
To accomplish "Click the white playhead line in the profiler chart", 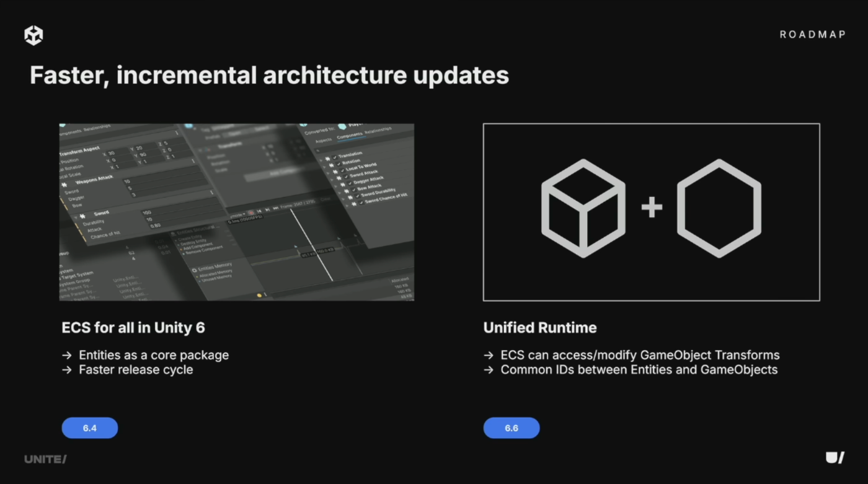I will [x=312, y=245].
